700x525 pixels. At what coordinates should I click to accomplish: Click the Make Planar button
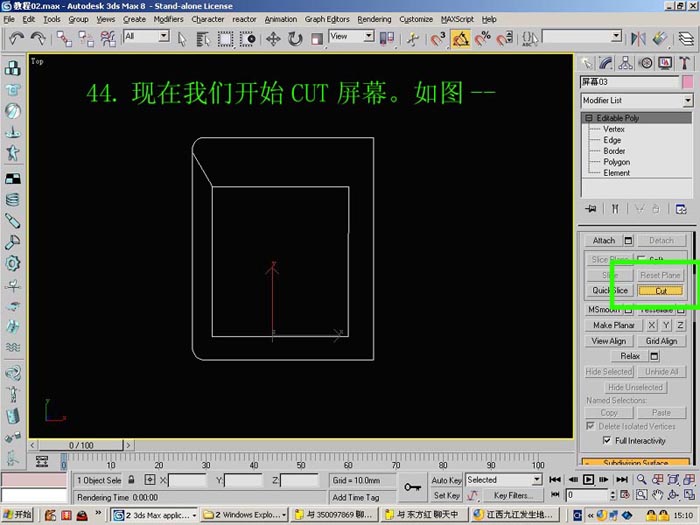pyautogui.click(x=613, y=325)
